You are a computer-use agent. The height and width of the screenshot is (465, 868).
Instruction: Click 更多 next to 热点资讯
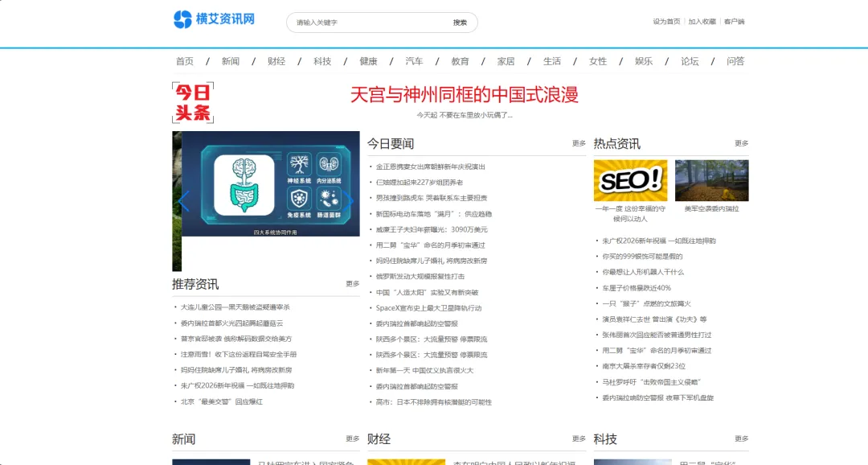742,143
